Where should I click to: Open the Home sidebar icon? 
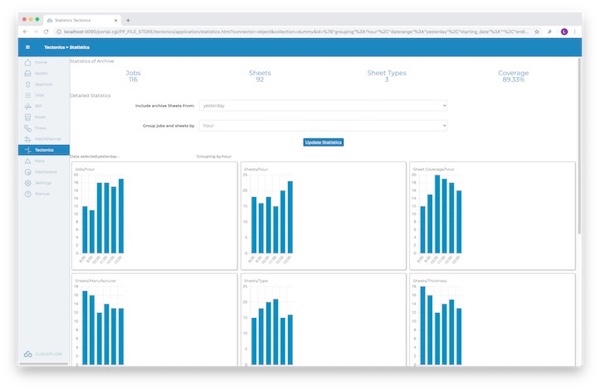(x=28, y=62)
